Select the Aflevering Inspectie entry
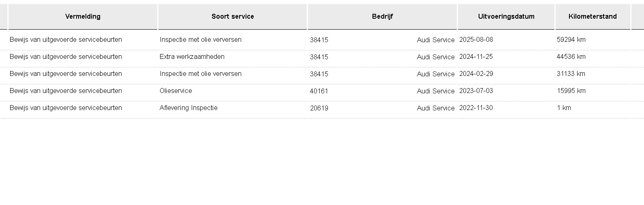This screenshot has width=644, height=205. click(188, 108)
